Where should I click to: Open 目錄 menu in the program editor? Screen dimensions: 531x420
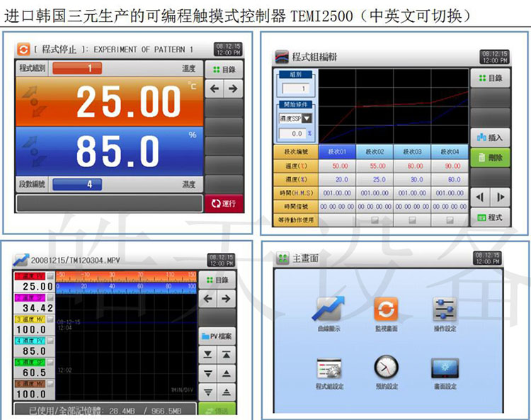coord(491,78)
